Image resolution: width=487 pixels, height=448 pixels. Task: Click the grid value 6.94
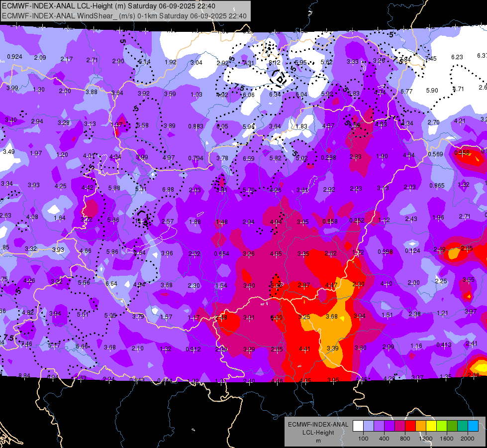coord(53,377)
